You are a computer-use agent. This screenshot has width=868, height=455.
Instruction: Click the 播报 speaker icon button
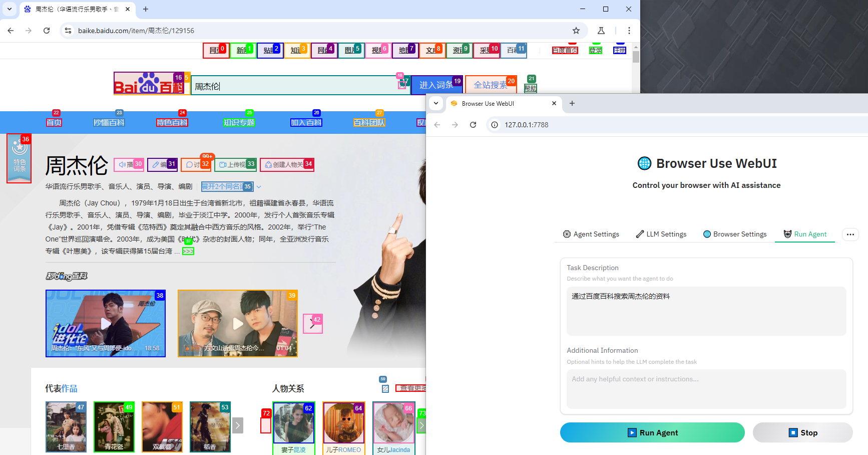coord(129,164)
